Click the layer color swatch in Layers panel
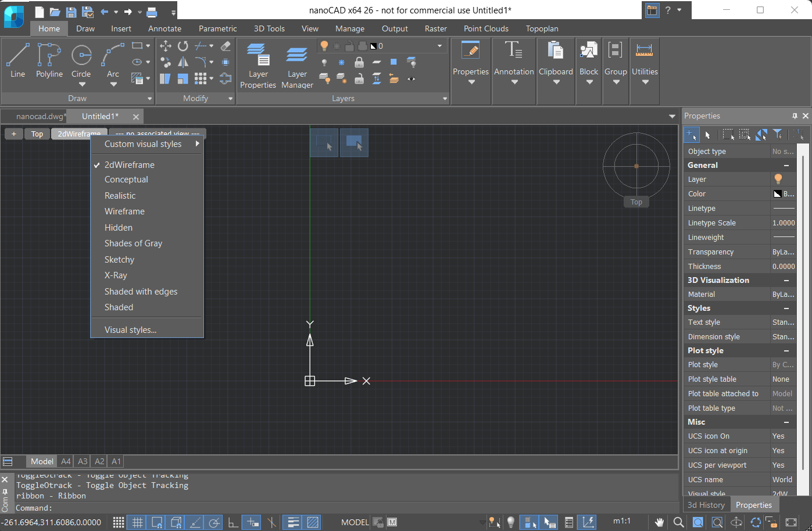Viewport: 812px width, 531px height. (x=373, y=46)
